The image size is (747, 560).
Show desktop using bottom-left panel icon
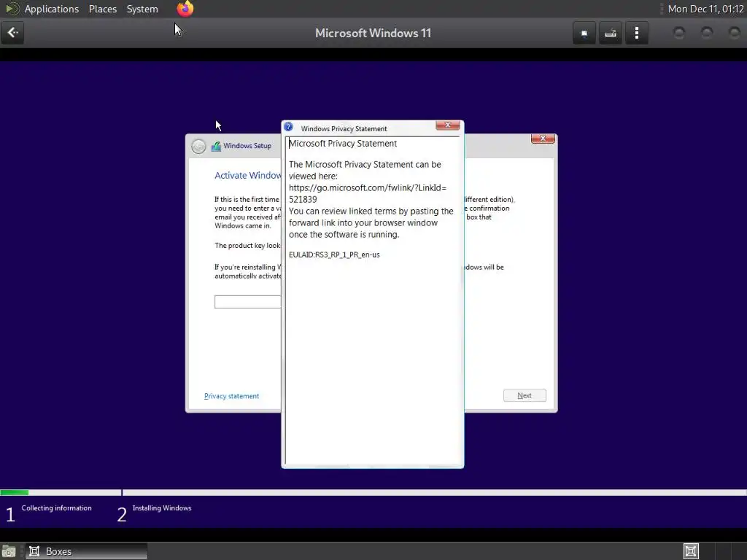point(9,551)
